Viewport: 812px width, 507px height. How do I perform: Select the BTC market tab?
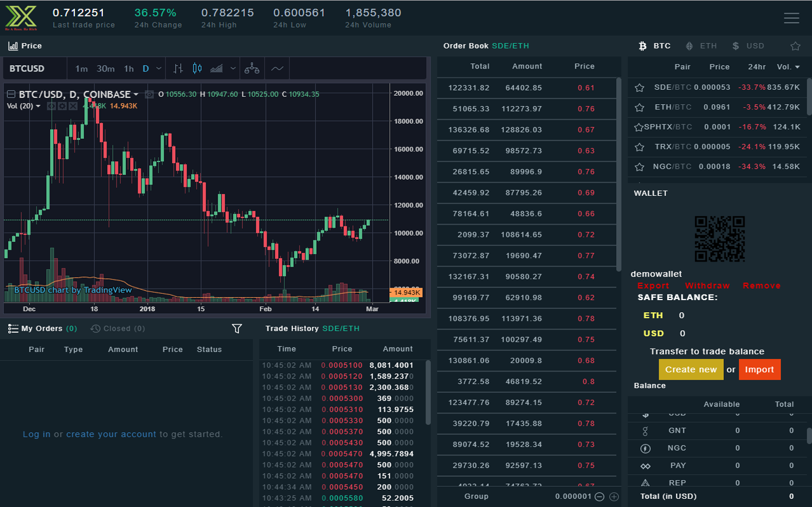point(662,46)
